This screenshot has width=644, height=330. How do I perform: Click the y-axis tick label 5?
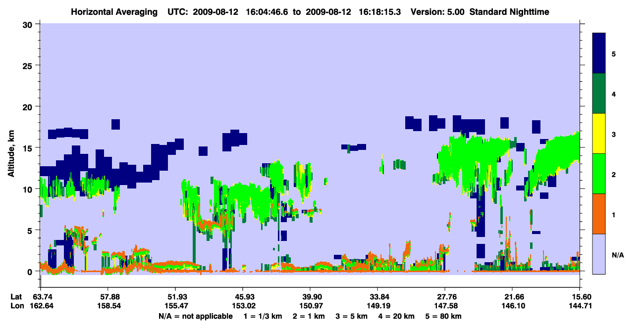[x=31, y=230]
